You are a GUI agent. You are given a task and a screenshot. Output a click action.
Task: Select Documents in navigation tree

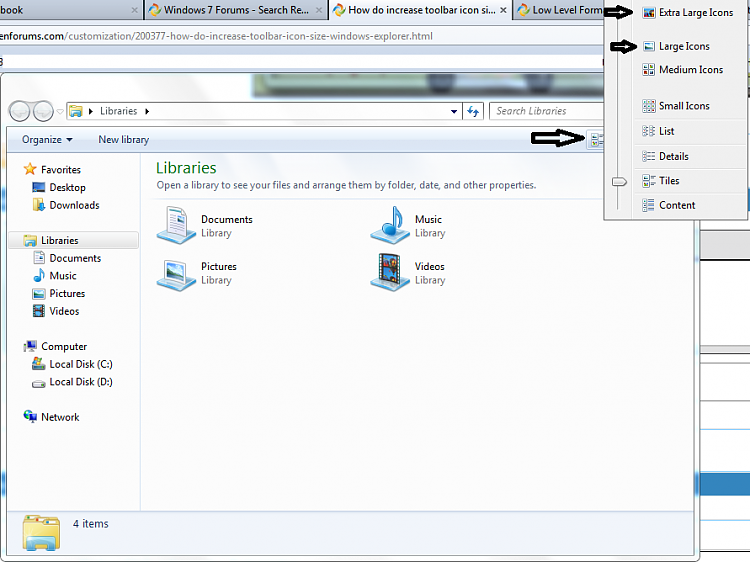pyautogui.click(x=75, y=258)
